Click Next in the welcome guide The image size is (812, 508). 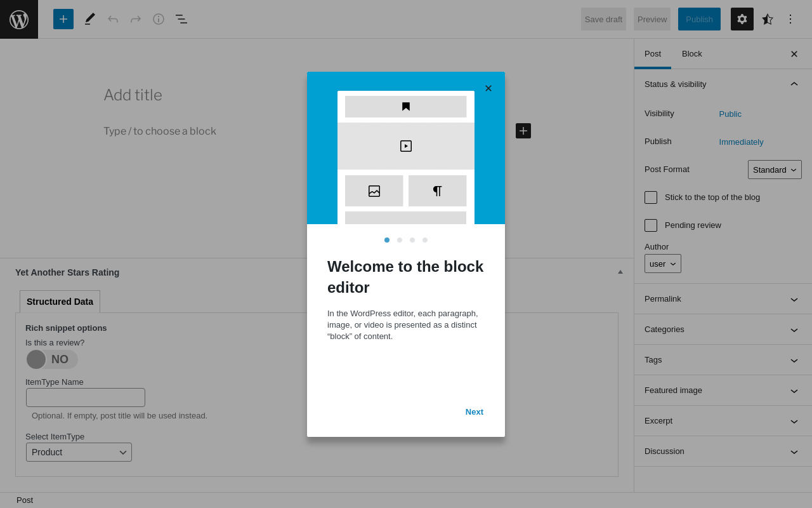(x=475, y=411)
